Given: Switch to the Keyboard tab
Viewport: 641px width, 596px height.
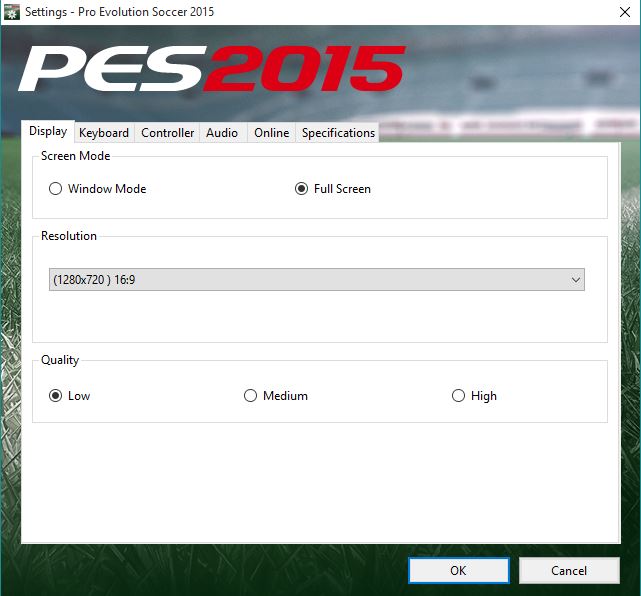Looking at the screenshot, I should [104, 133].
